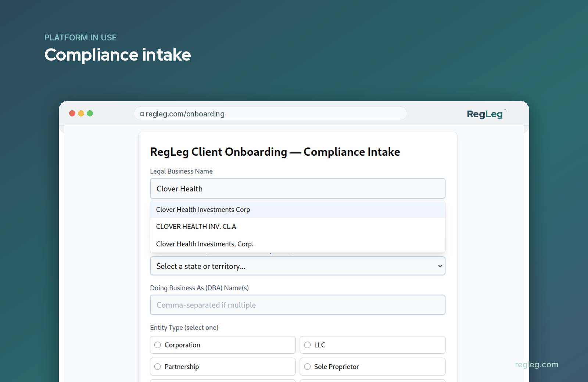Choose suggestion Clover Health Investments Corp

pos(298,209)
